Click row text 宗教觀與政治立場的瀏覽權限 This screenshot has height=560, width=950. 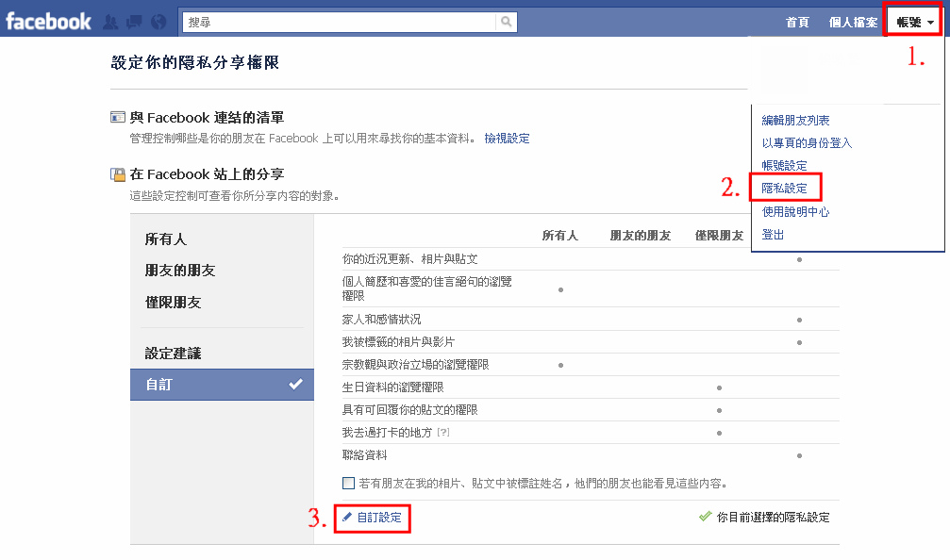tap(416, 365)
